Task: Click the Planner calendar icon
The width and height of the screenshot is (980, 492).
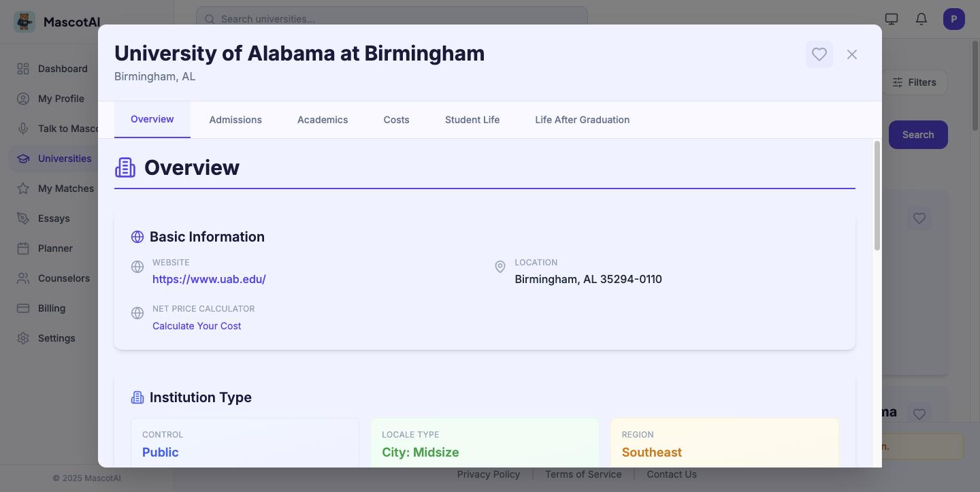Action: [23, 248]
